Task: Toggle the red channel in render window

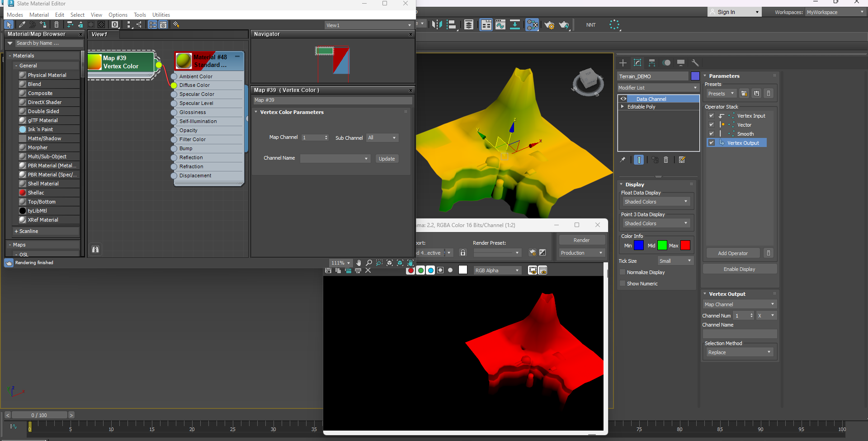Action: 410,270
